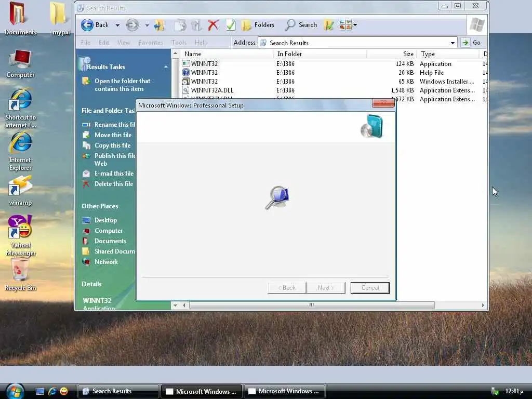Click the folder icon right of Search
Image resolution: width=532 pixels, height=399 pixels.
328,25
